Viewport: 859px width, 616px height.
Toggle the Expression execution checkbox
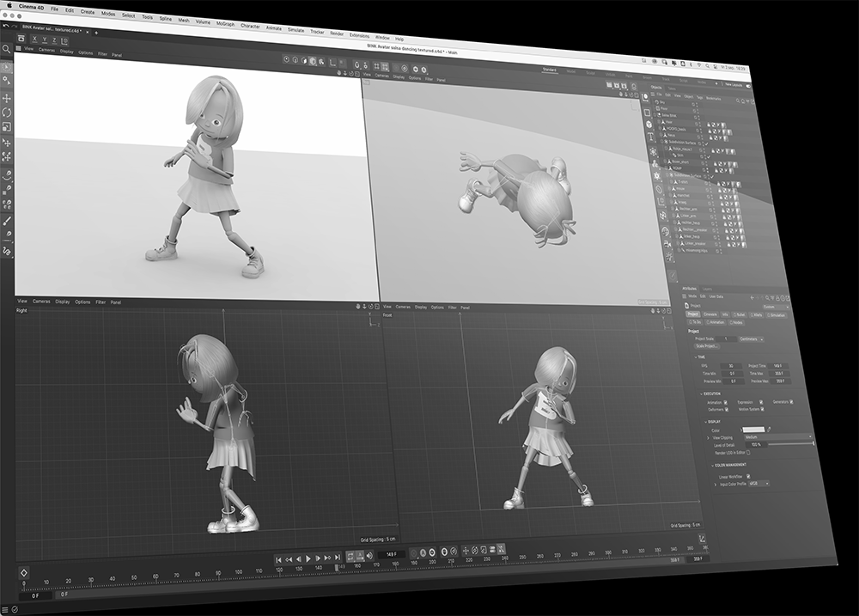(x=761, y=402)
